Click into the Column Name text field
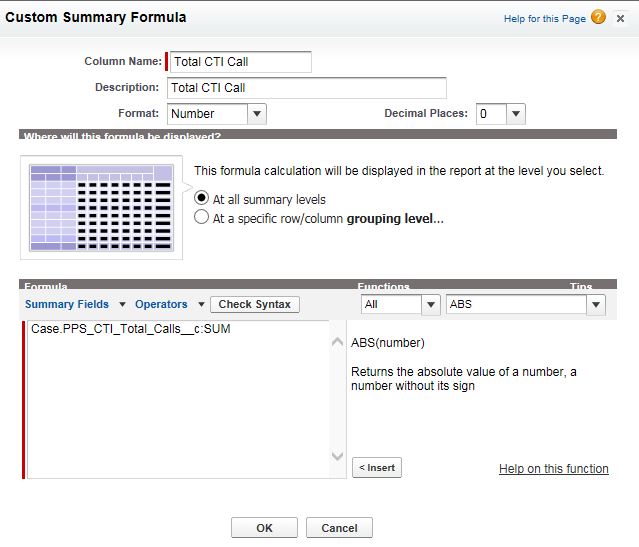639x547 pixels. coord(240,62)
